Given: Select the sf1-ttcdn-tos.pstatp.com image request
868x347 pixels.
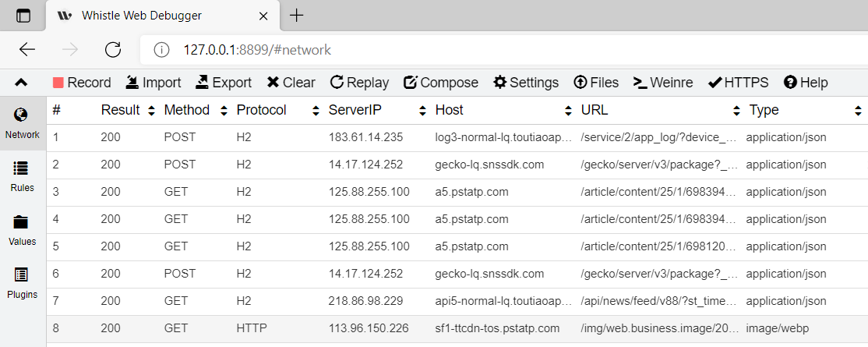Looking at the screenshot, I should click(x=457, y=328).
